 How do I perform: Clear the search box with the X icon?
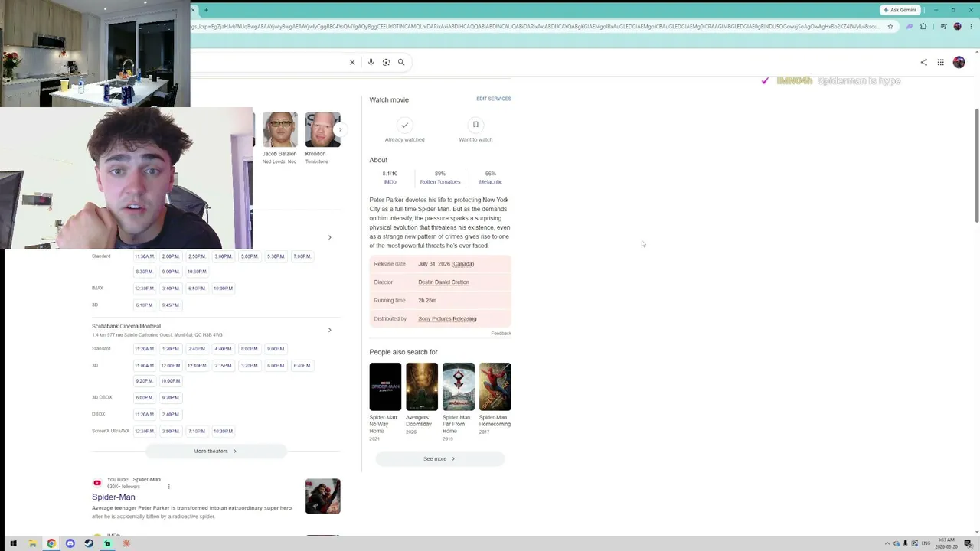(x=352, y=62)
